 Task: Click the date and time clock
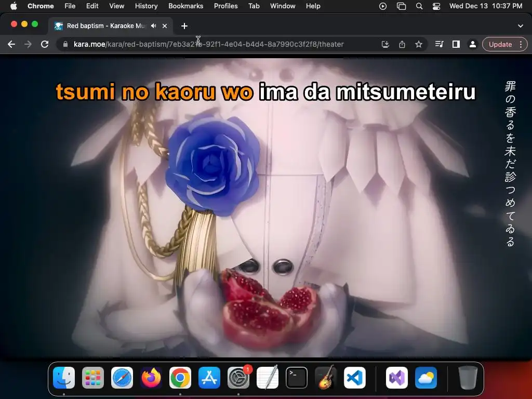pos(486,6)
